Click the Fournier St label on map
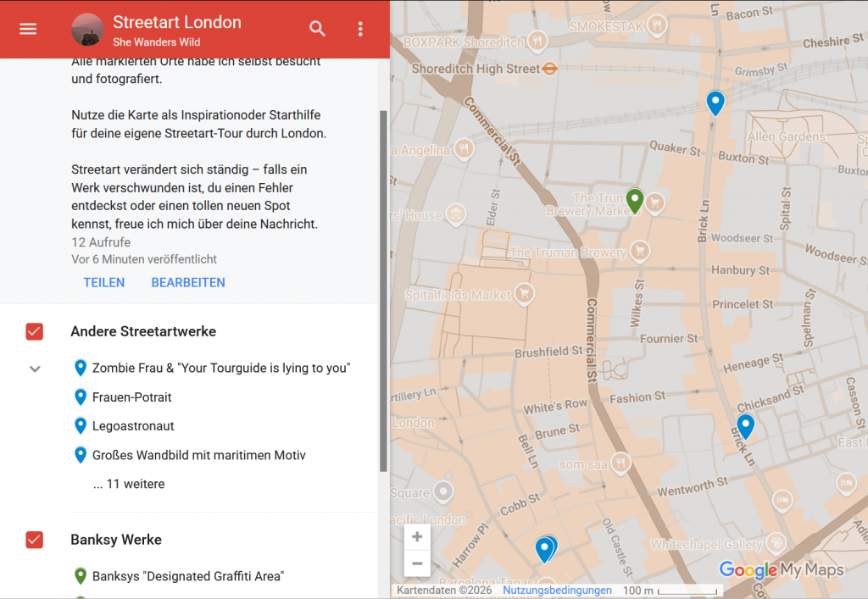868x599 pixels. (669, 339)
